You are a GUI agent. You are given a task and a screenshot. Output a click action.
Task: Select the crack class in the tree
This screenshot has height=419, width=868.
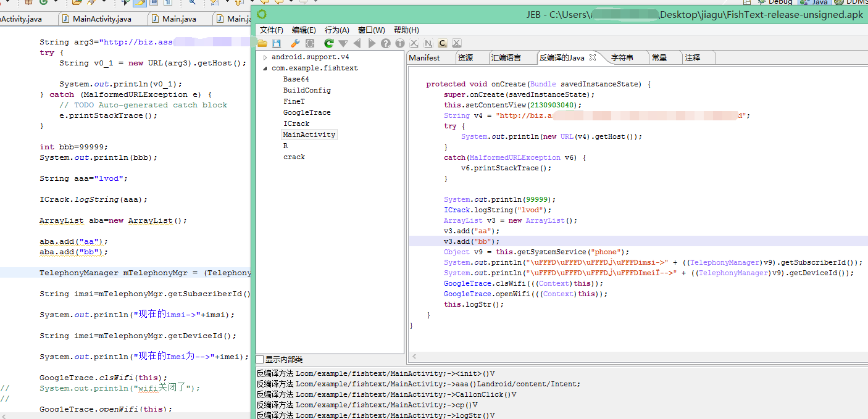click(294, 157)
